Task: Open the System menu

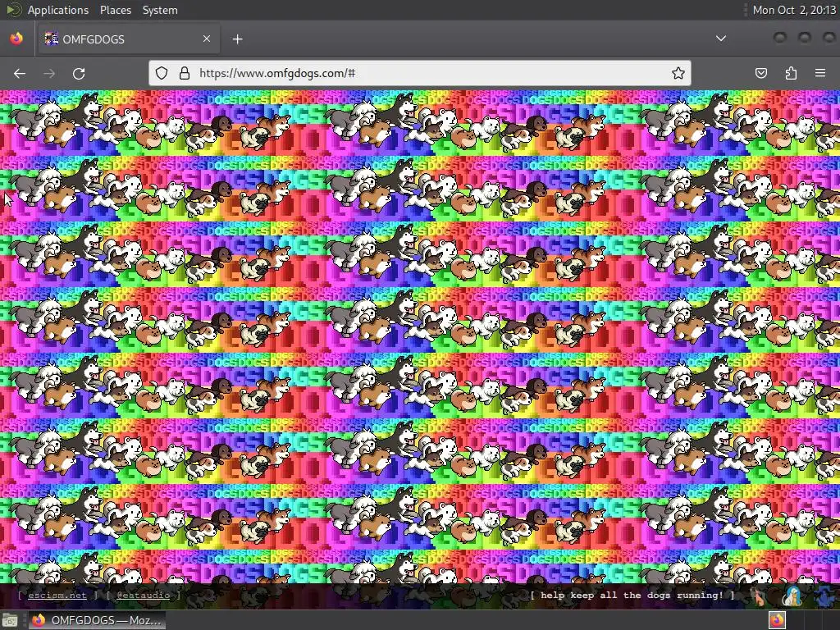Action: [x=160, y=10]
